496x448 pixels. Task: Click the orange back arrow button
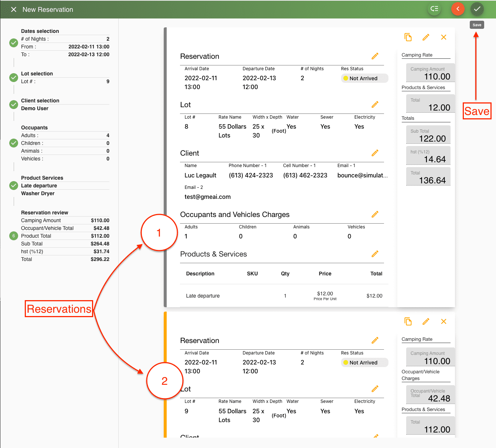coord(458,9)
